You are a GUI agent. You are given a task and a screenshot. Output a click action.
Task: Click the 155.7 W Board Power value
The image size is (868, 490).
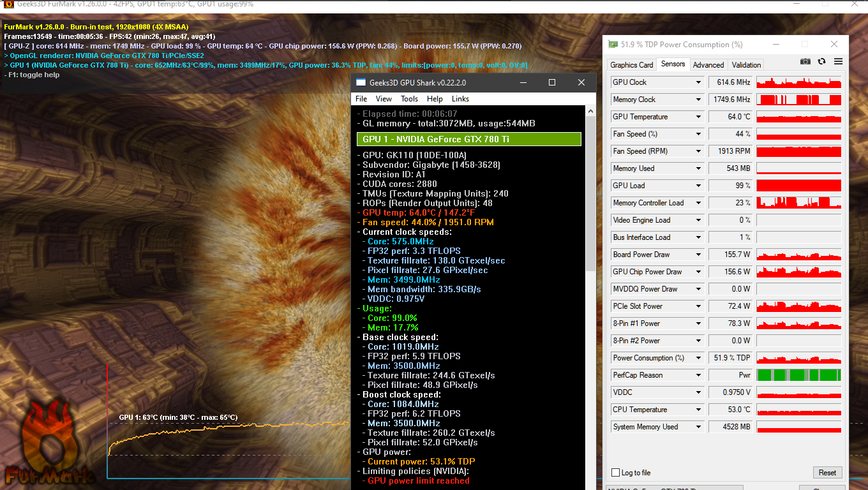(731, 255)
